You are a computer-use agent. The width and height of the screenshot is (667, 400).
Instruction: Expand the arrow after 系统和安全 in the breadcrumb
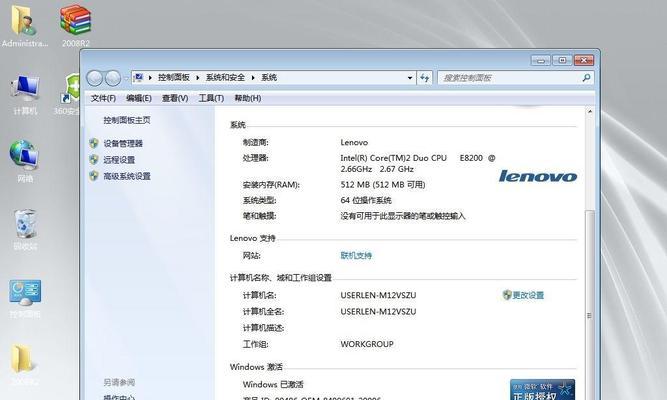pos(253,77)
